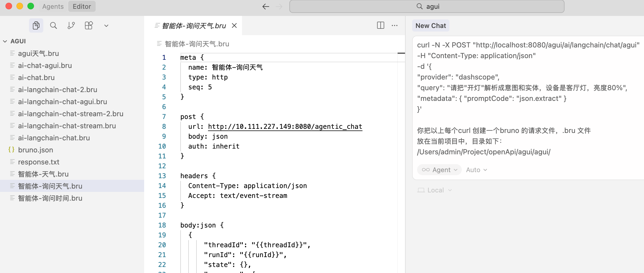Open the Source Control branch icon
The height and width of the screenshot is (273, 644).
(71, 25)
